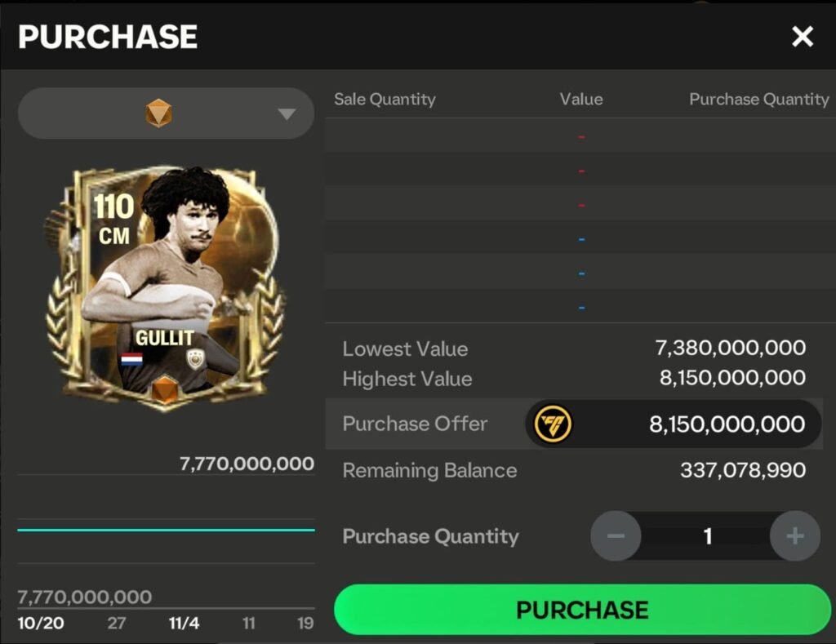Click the Sale Quantity column header
Viewport: 836px width, 644px height.
(385, 99)
